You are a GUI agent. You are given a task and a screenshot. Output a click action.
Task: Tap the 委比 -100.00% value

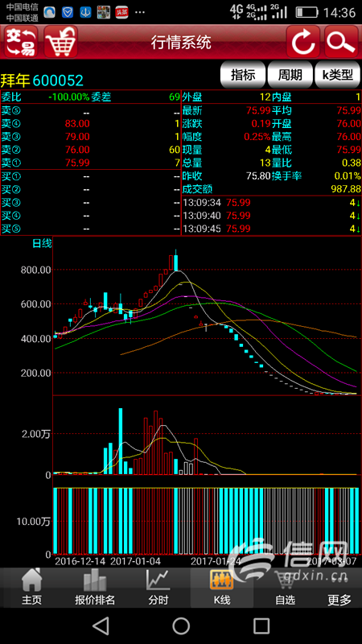(x=69, y=97)
